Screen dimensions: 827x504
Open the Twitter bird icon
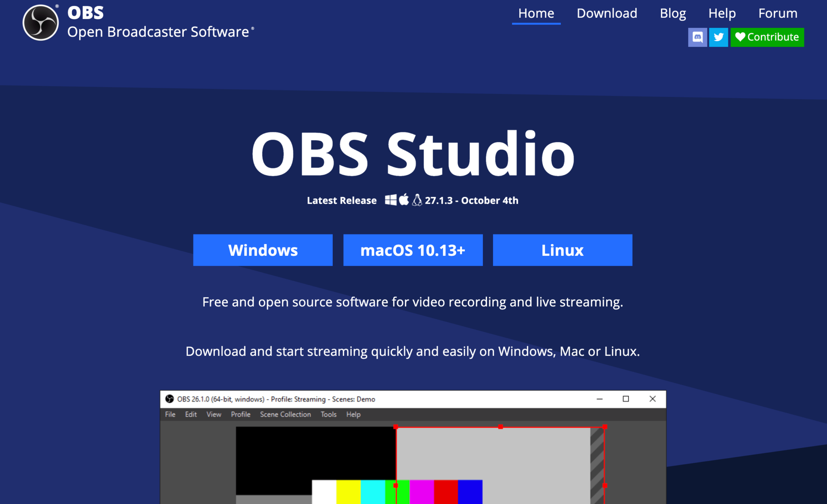[x=718, y=37]
